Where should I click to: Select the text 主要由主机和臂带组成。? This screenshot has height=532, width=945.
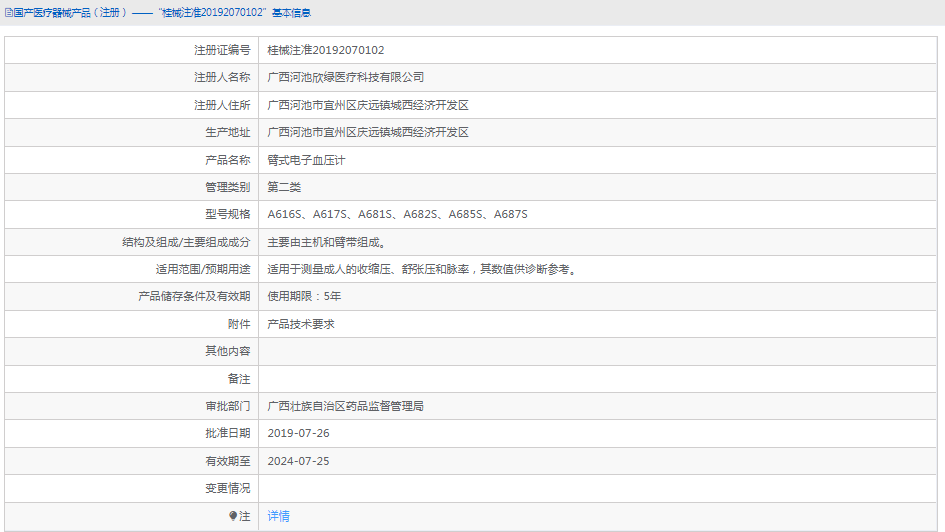(328, 242)
